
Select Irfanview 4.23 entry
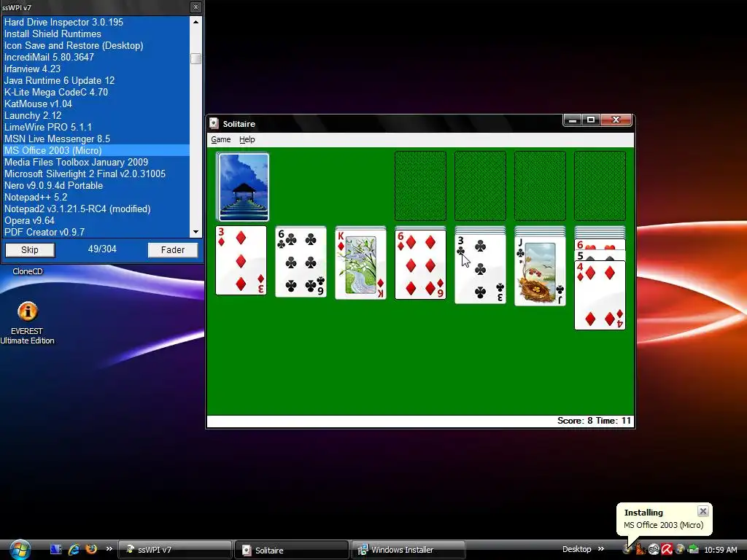96,69
